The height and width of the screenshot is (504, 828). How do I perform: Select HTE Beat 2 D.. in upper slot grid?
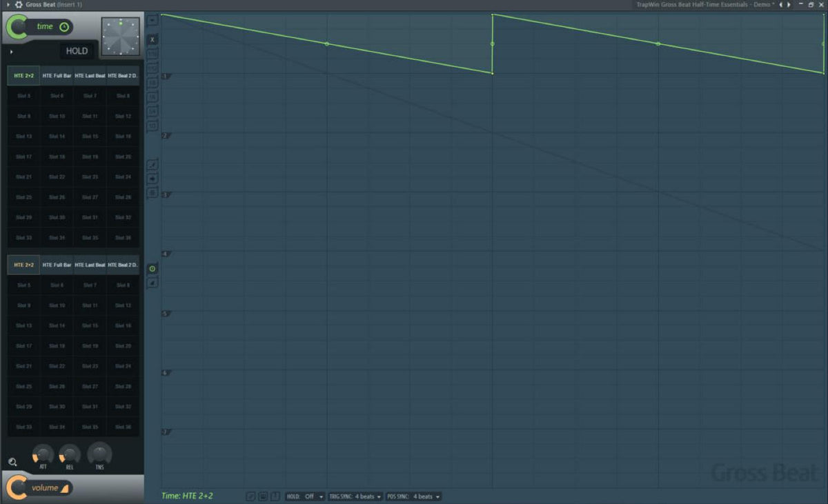coord(123,75)
